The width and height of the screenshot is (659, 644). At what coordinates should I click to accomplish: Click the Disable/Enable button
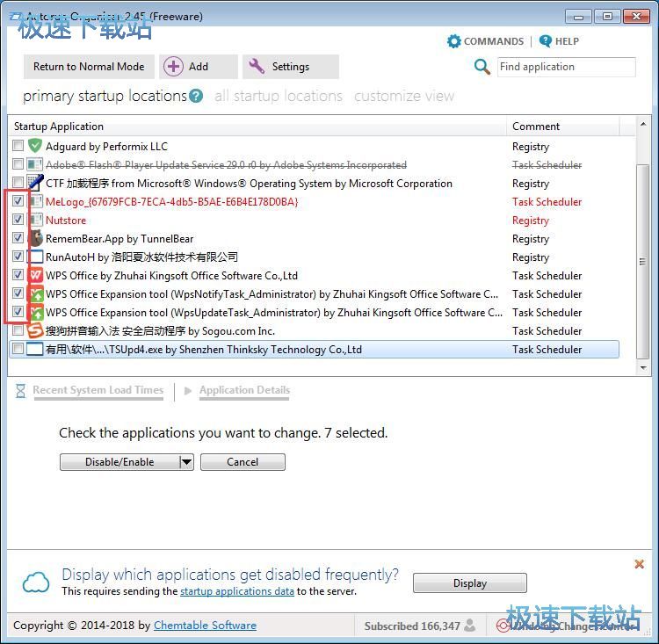coord(119,462)
